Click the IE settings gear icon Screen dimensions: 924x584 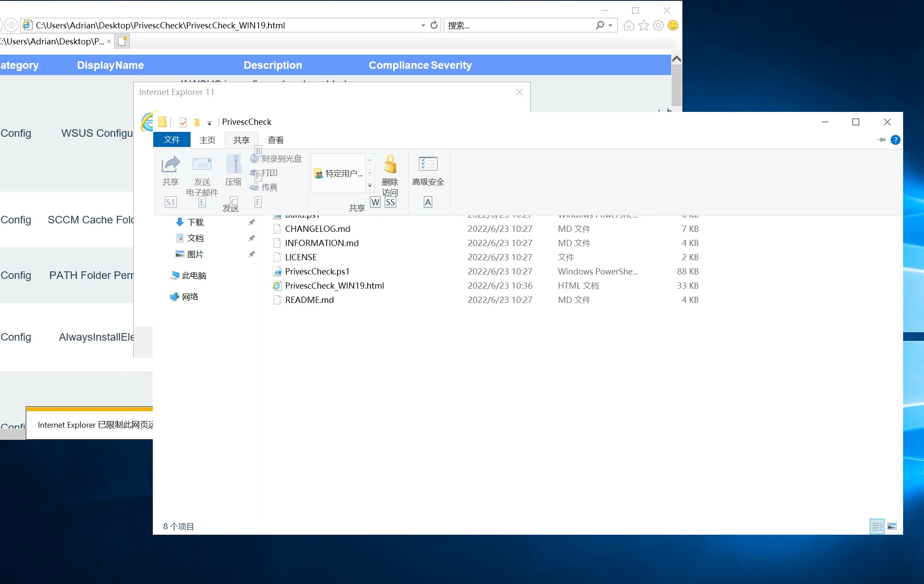[x=658, y=25]
